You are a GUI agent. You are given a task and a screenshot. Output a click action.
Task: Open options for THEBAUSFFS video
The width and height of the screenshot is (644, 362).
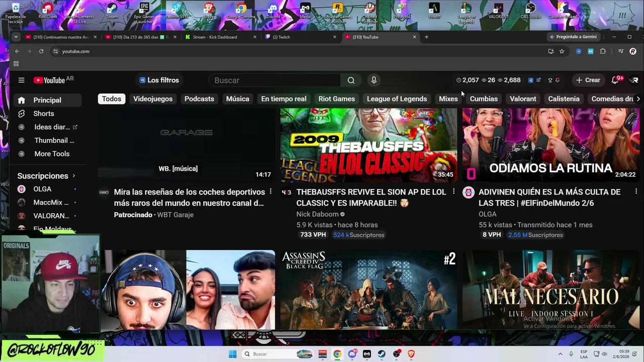(453, 192)
